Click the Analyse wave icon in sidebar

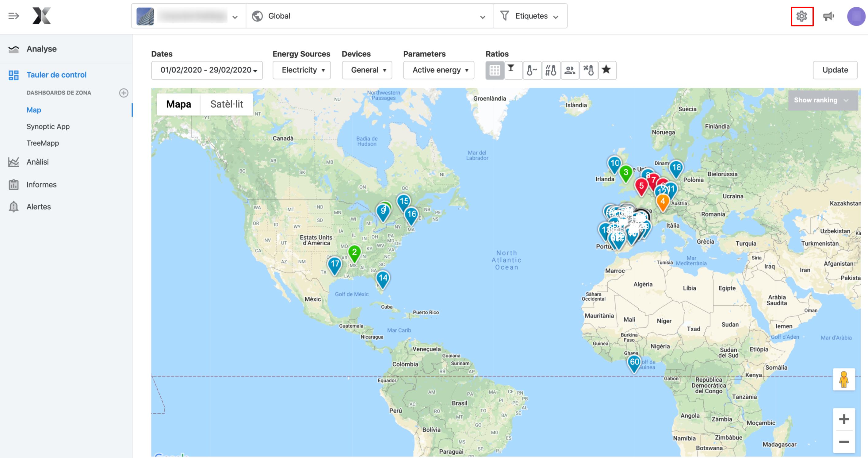[13, 49]
